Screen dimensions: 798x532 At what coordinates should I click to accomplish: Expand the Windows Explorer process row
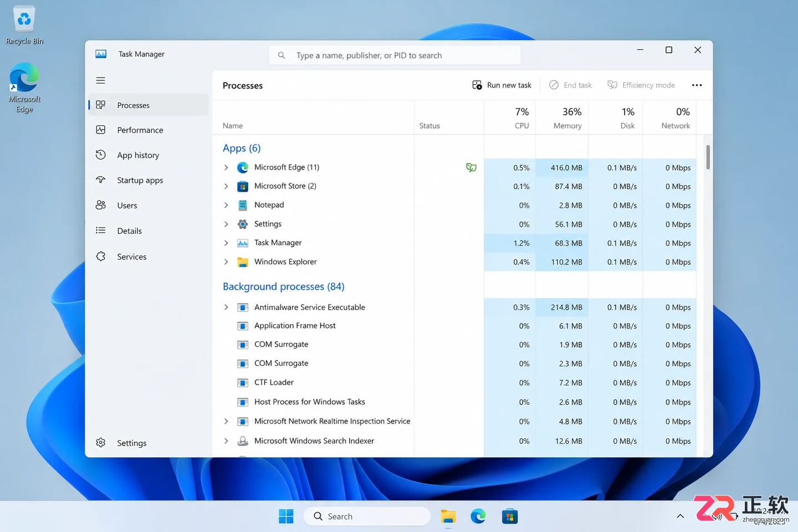226,262
